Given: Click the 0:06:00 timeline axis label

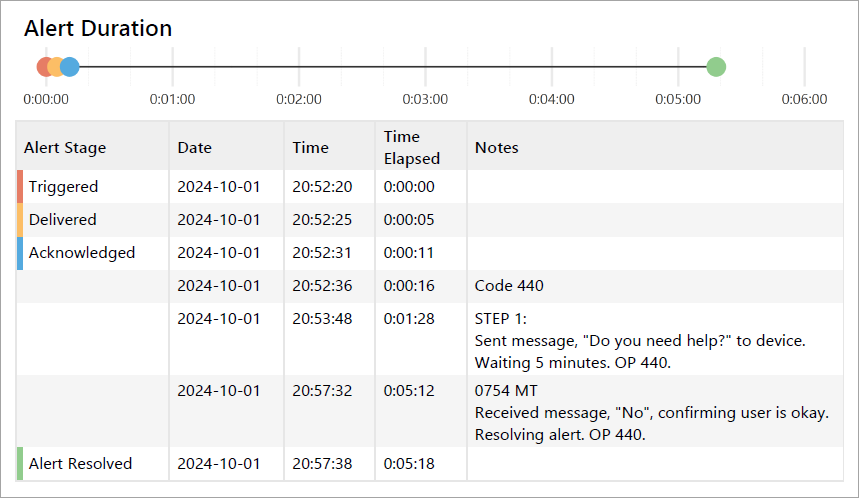Looking at the screenshot, I should pos(804,99).
